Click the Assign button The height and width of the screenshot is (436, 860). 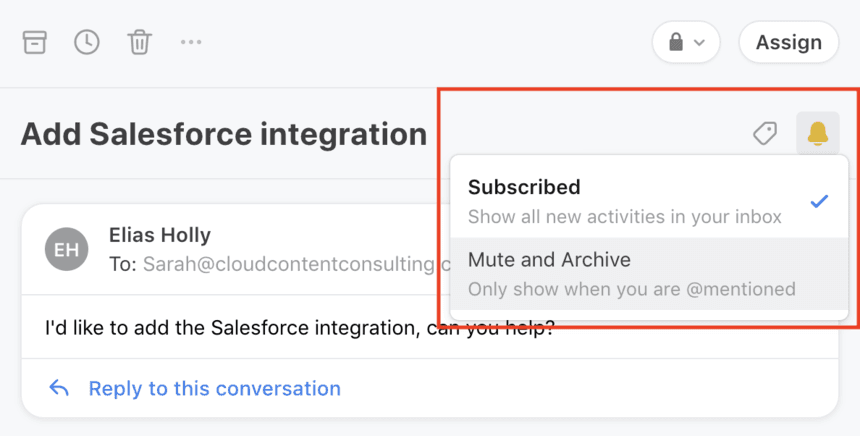click(x=788, y=42)
